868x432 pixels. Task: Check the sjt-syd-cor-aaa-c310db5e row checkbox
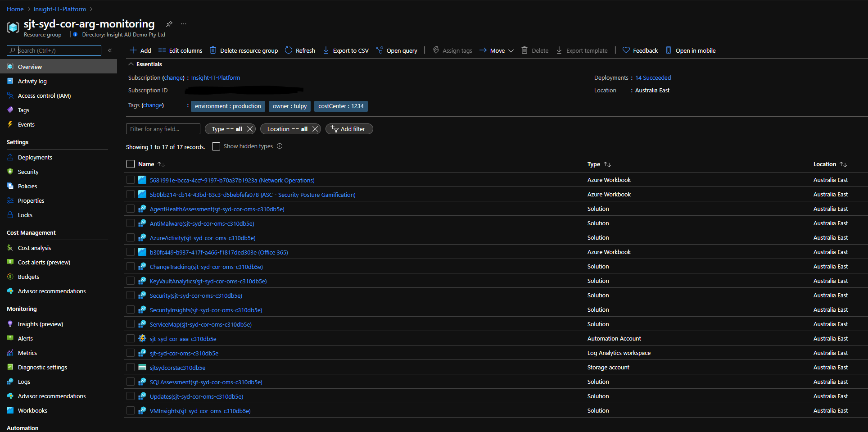coord(131,338)
